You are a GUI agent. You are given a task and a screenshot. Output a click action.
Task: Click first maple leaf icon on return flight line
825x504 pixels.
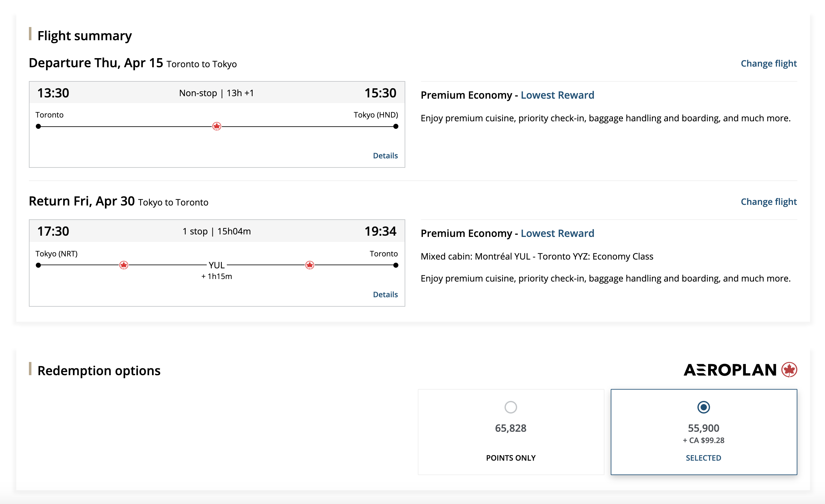(123, 265)
